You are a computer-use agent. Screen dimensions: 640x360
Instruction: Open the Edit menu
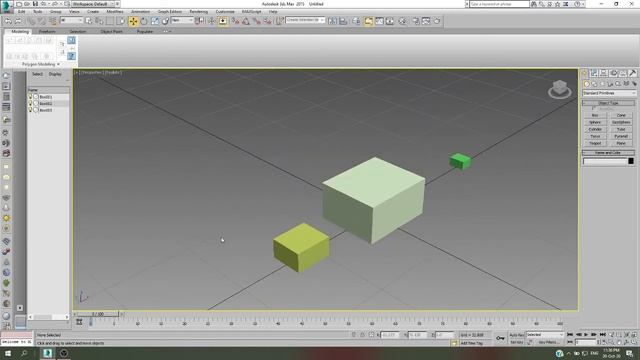pos(22,11)
